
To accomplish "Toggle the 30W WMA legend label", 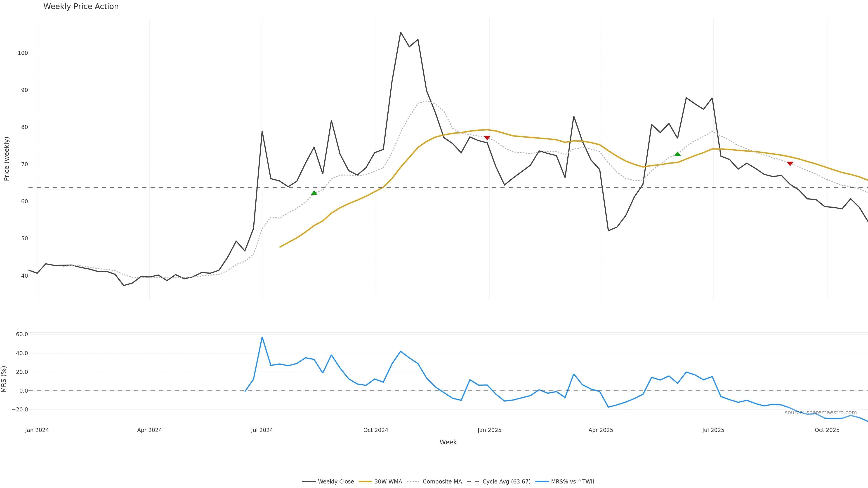I will 388,482.
